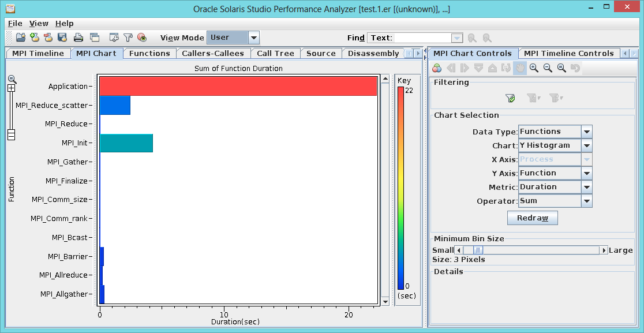Click the align bracket arrow icon

coord(506,68)
